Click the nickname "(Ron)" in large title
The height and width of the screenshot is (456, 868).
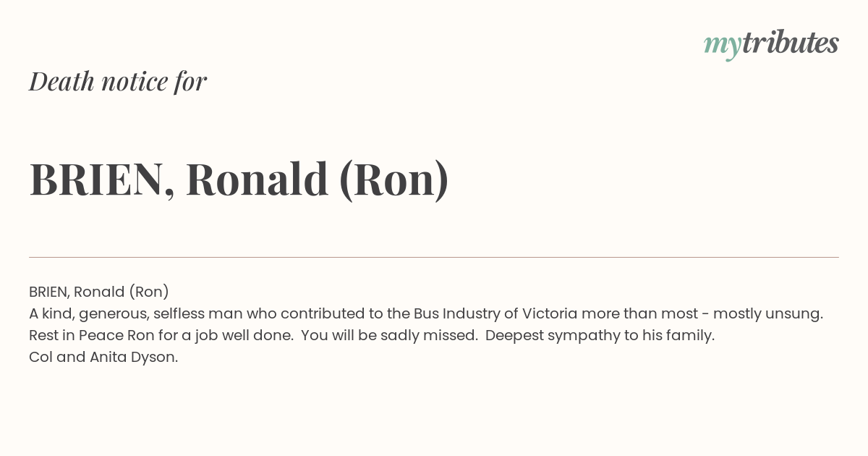tap(394, 180)
